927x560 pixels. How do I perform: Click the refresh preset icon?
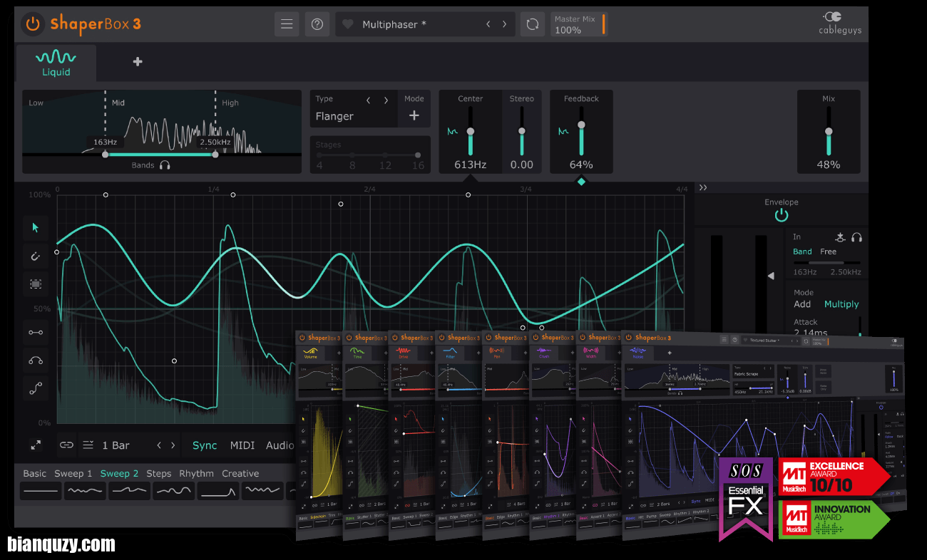(x=532, y=24)
